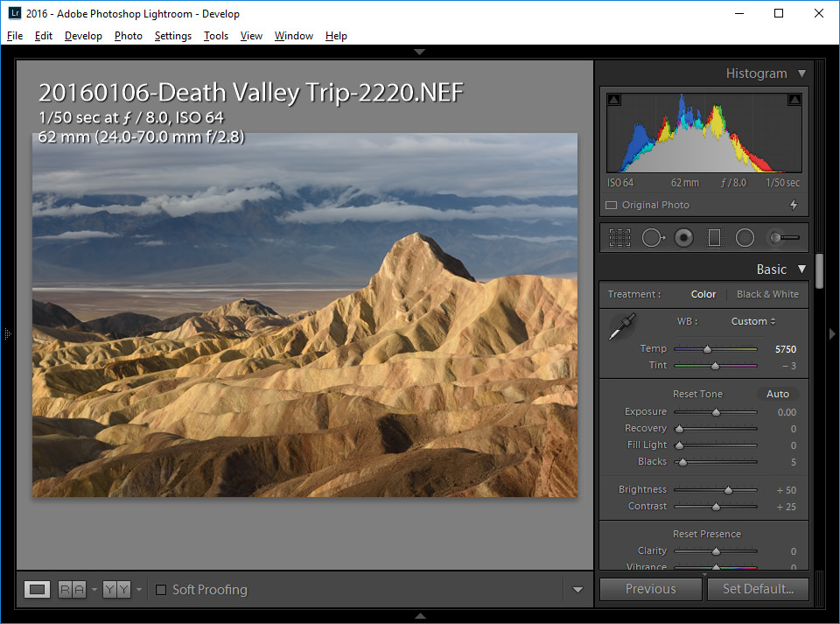840x624 pixels.
Task: Click the Temp slider handle
Action: pyautogui.click(x=707, y=349)
